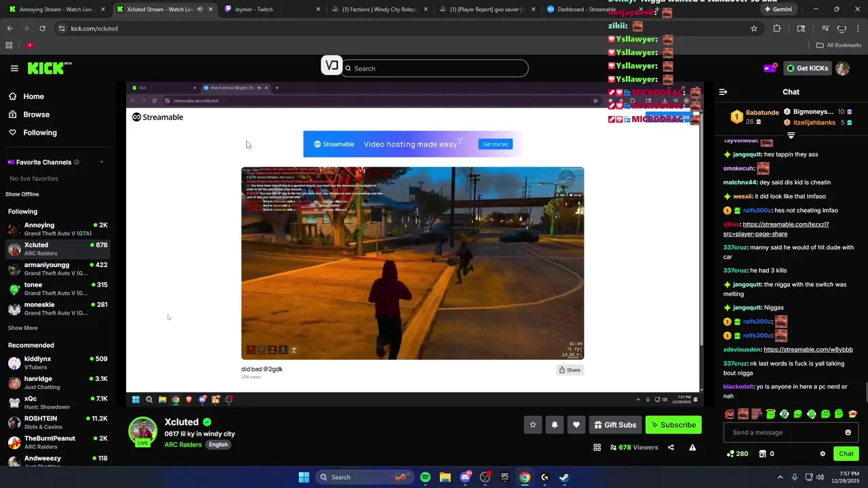Open the grid layout icon near viewers
The height and width of the screenshot is (488, 868).
coord(597,447)
